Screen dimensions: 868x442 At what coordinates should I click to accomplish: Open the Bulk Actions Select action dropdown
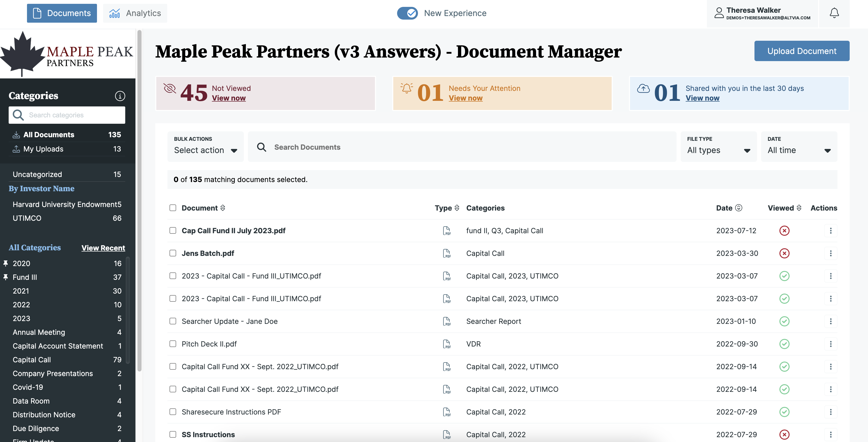coord(205,147)
